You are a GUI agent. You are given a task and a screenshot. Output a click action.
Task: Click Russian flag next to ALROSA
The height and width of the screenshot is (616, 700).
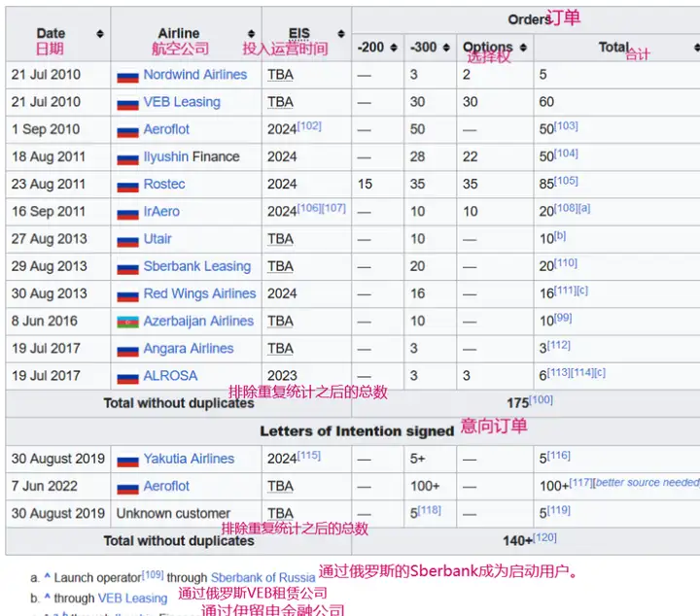[127, 377]
